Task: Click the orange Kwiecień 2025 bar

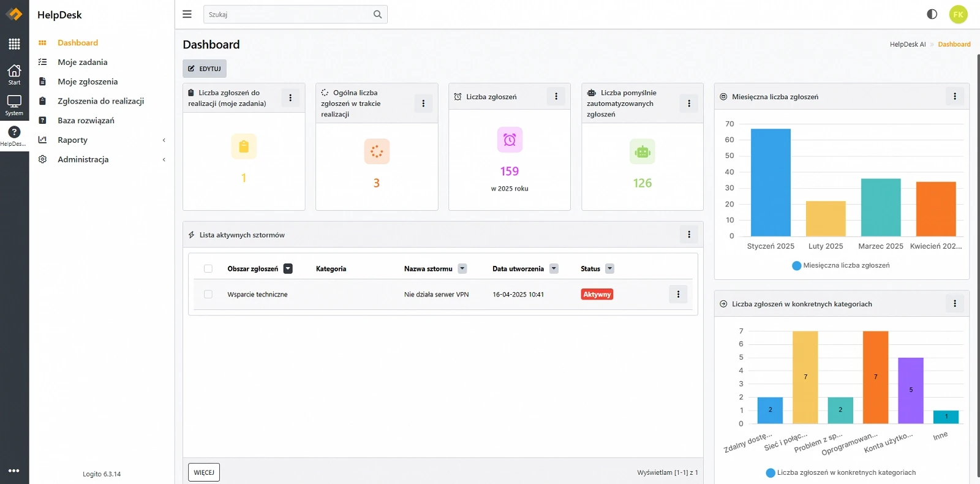Action: pos(936,209)
